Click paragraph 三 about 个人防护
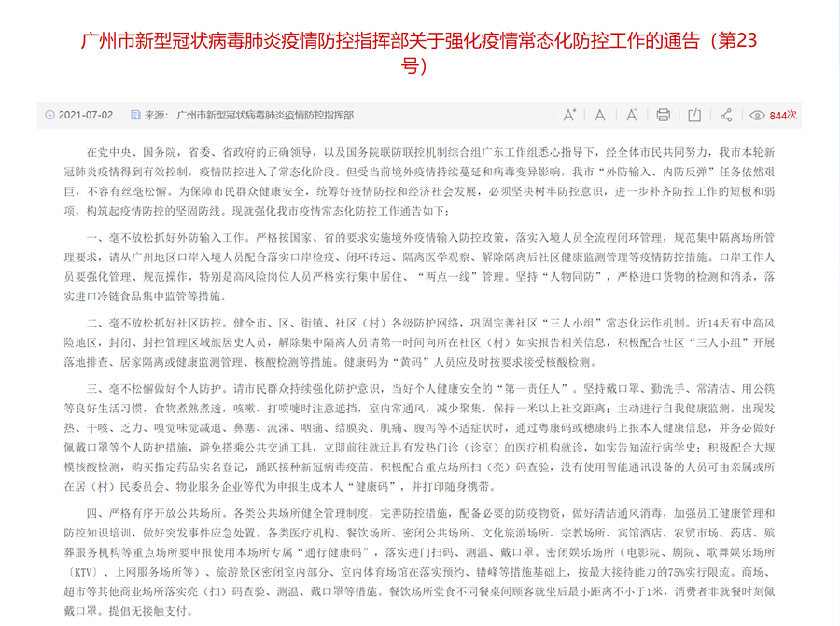Viewport: 840px width, 626px height. coord(420,434)
